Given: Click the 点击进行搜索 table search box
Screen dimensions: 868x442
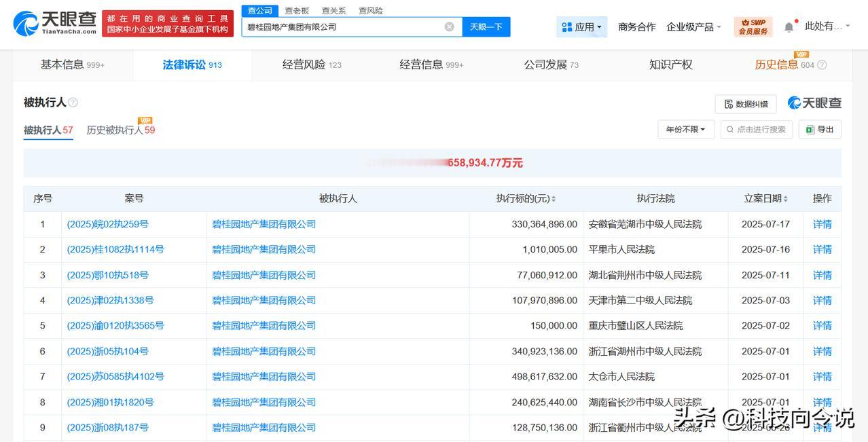Looking at the screenshot, I should click(757, 130).
